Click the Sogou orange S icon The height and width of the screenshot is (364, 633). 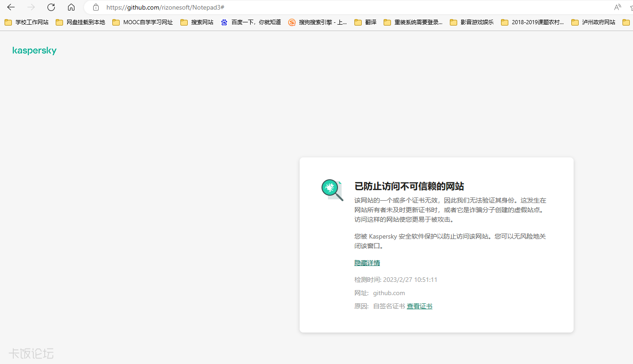pyautogui.click(x=292, y=22)
